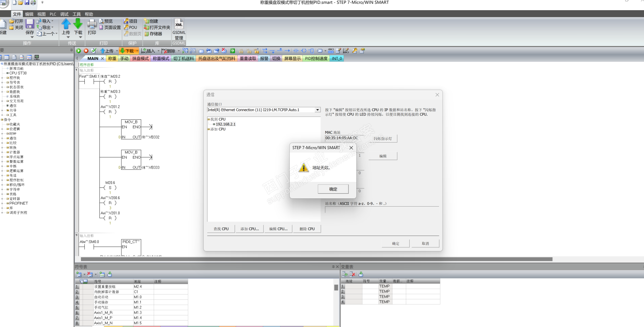This screenshot has height=327, width=644.
Task: Click symbol table row 自动启动
Action: [x=131, y=297]
